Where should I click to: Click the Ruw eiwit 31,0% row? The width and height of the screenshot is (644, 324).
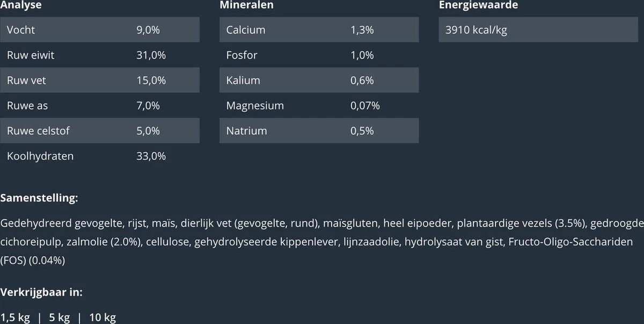coord(100,55)
